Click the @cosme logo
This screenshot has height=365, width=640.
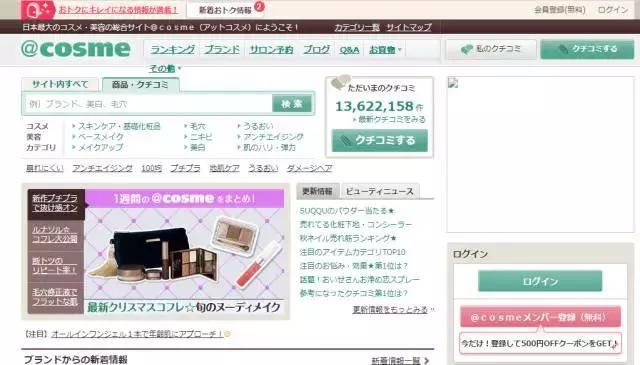[76, 49]
